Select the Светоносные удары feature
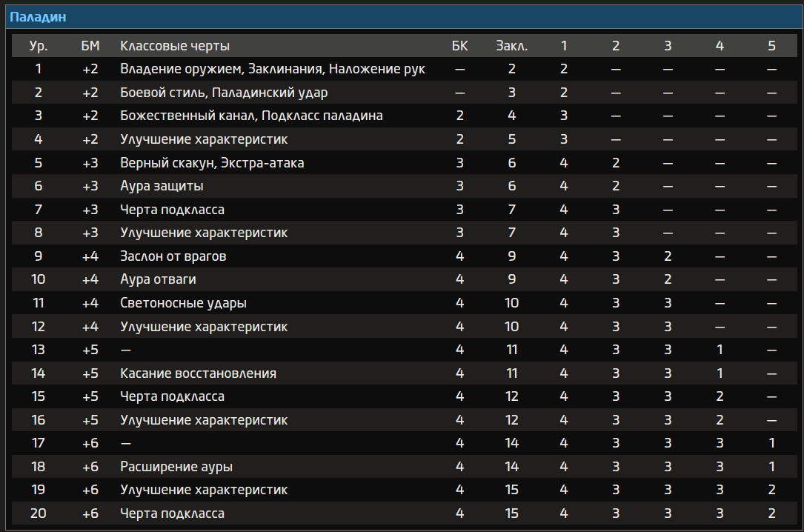Viewport: 804px width, 532px height. pos(183,303)
